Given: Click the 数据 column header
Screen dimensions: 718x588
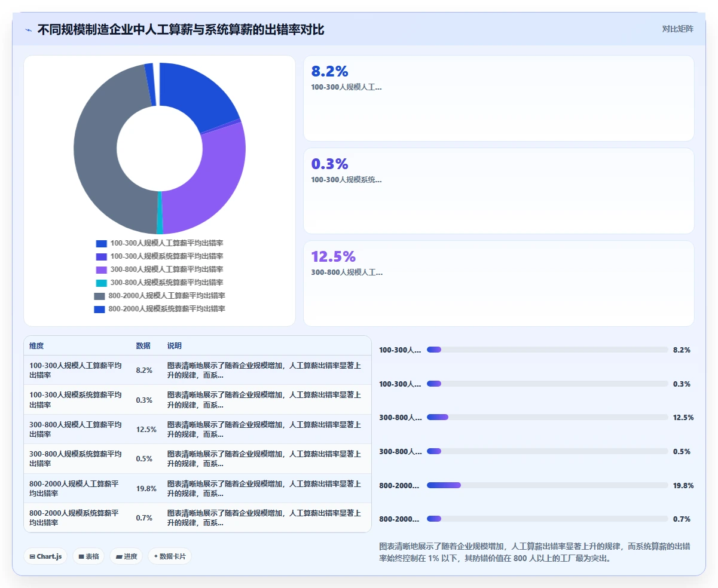Looking at the screenshot, I should pos(143,346).
